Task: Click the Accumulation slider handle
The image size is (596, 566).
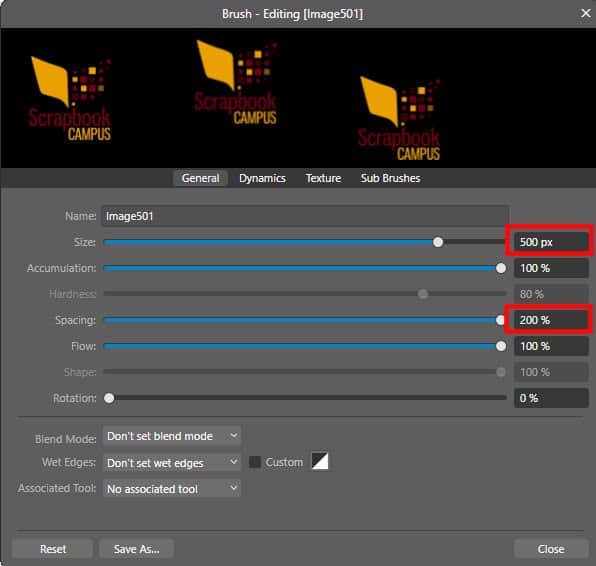Action: tap(501, 268)
